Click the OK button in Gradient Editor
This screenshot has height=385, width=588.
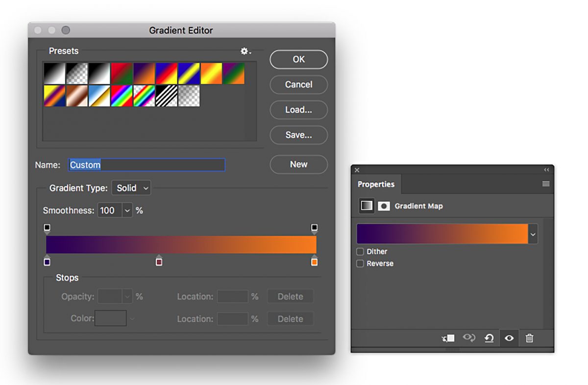point(298,59)
